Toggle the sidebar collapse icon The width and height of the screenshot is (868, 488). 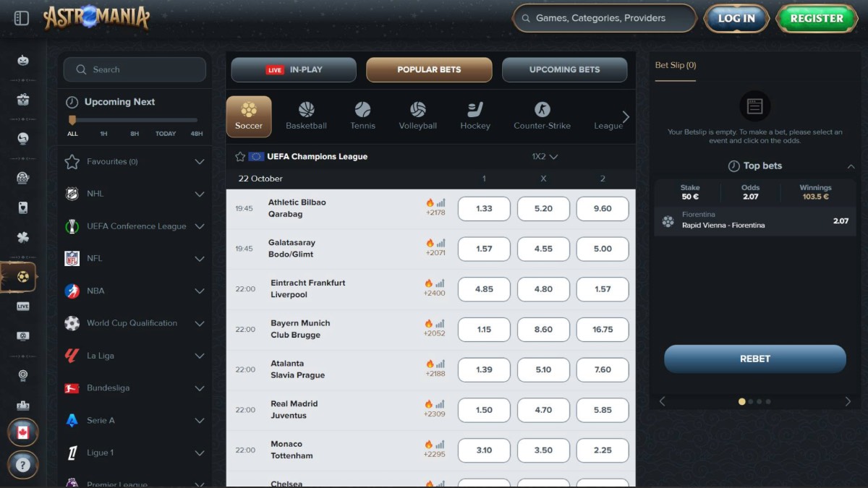(x=22, y=18)
